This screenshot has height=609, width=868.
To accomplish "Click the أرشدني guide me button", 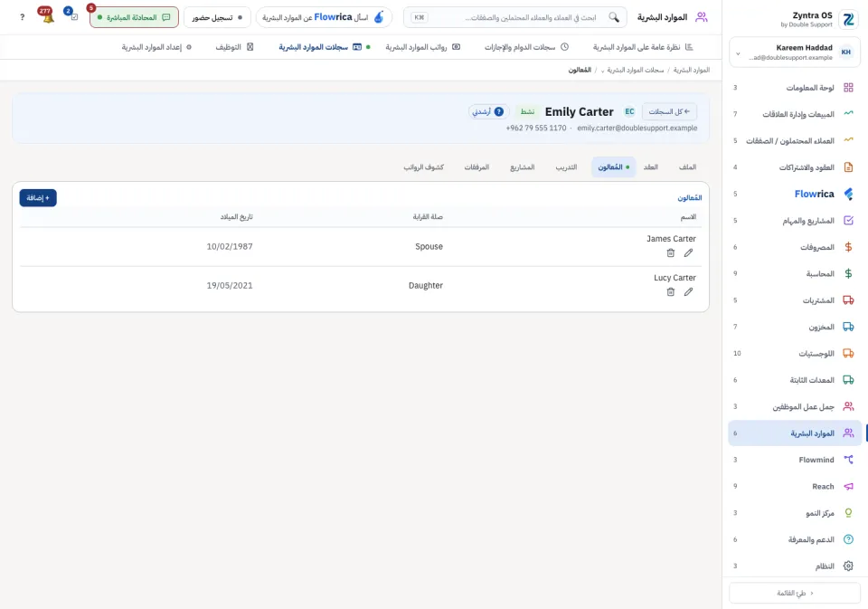I will (x=487, y=112).
